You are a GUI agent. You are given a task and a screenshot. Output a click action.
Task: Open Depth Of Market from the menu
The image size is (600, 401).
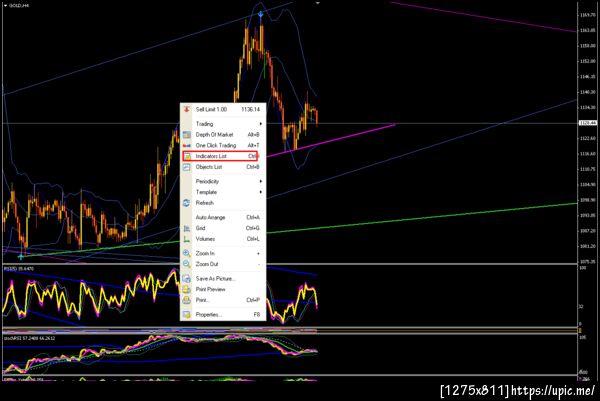click(x=223, y=135)
